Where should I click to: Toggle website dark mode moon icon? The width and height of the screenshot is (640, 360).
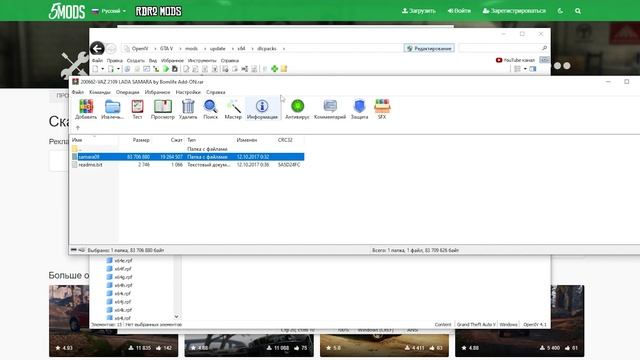coord(560,11)
